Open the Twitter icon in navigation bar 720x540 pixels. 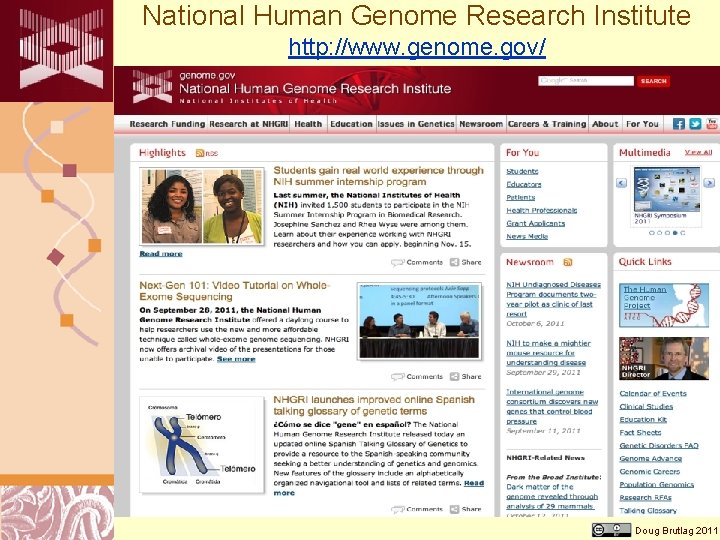(695, 124)
